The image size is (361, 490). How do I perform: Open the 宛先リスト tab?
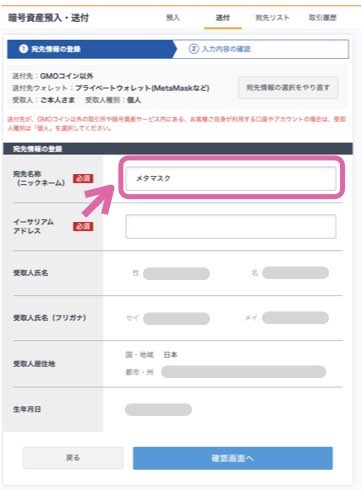point(272,18)
